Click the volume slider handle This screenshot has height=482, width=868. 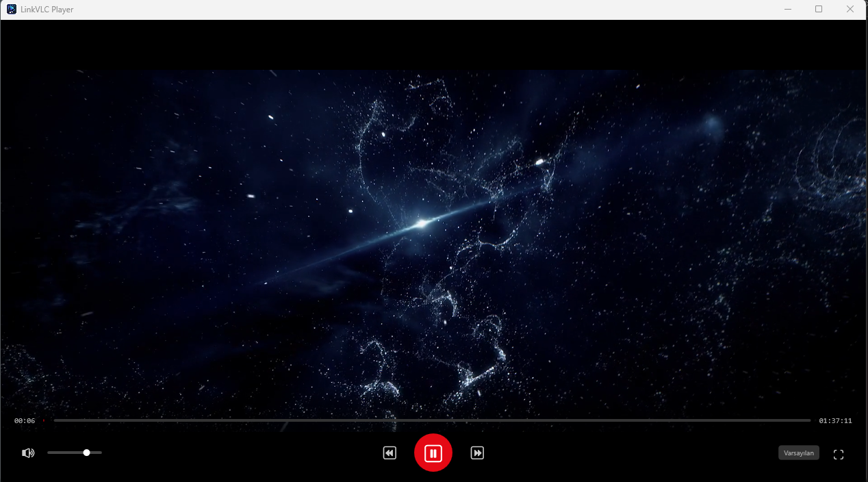86,453
